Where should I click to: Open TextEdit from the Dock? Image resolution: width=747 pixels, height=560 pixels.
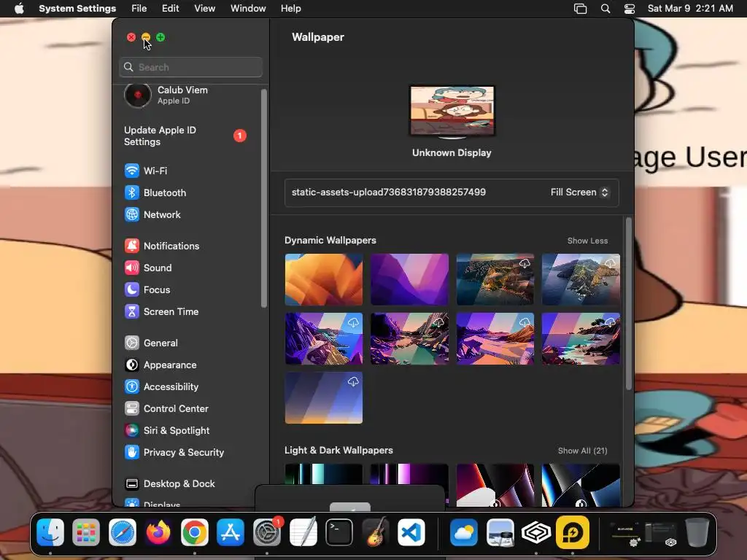coord(303,532)
